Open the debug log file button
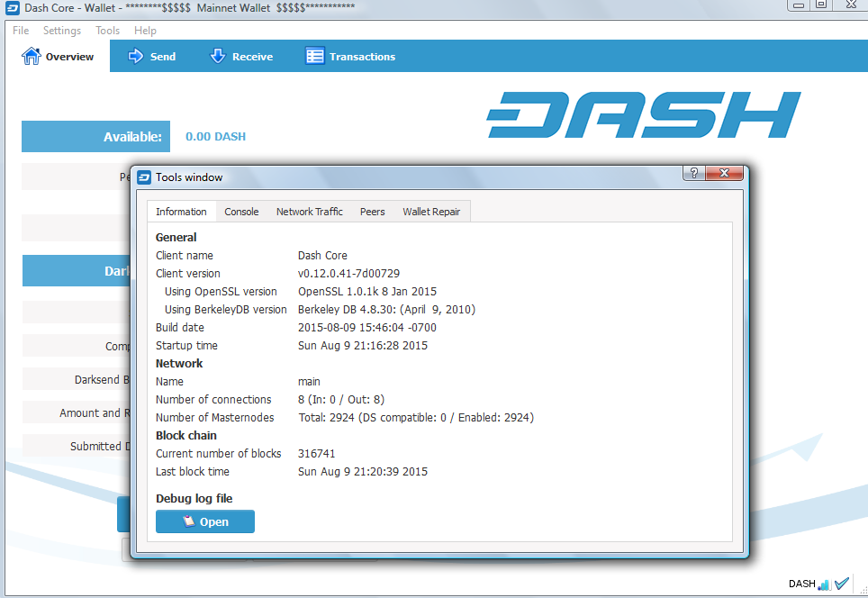Viewport: 868px width, 598px height. 204,521
